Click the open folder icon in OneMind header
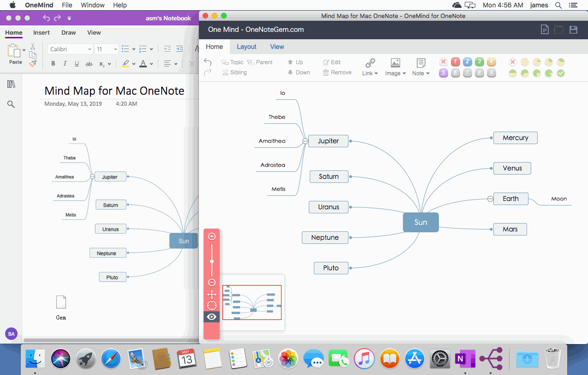This screenshot has height=375, width=588. click(x=558, y=30)
